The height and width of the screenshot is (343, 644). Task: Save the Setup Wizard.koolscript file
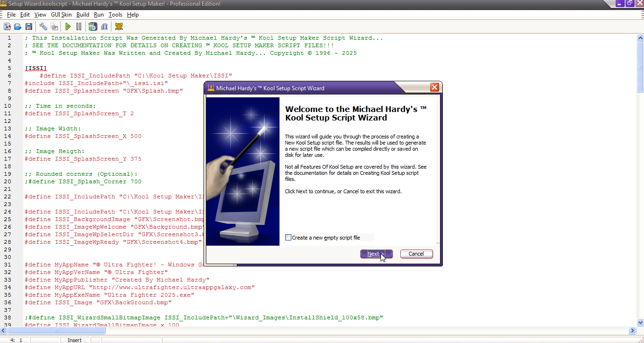[x=28, y=26]
